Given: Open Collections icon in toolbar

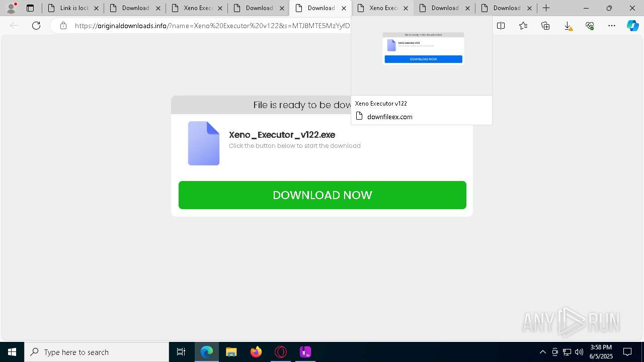Looking at the screenshot, I should click(x=545, y=26).
